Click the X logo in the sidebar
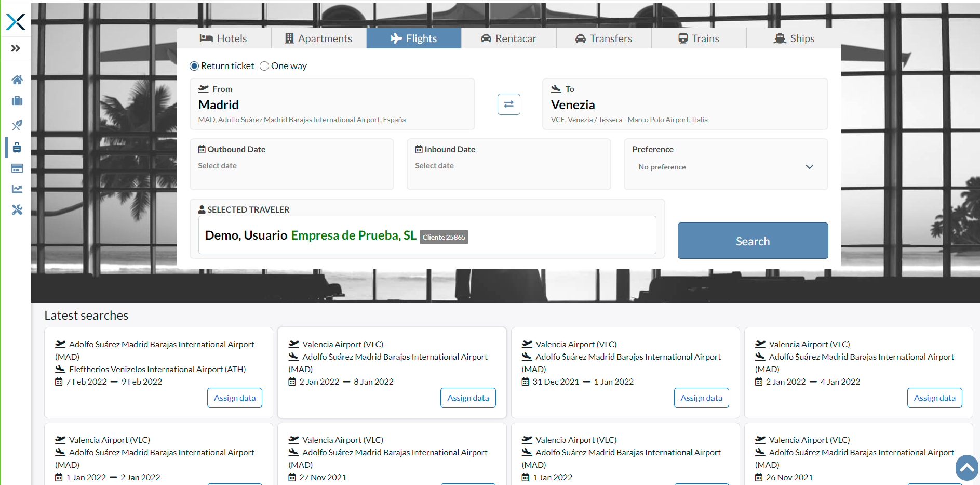This screenshot has width=980, height=485. [16, 21]
